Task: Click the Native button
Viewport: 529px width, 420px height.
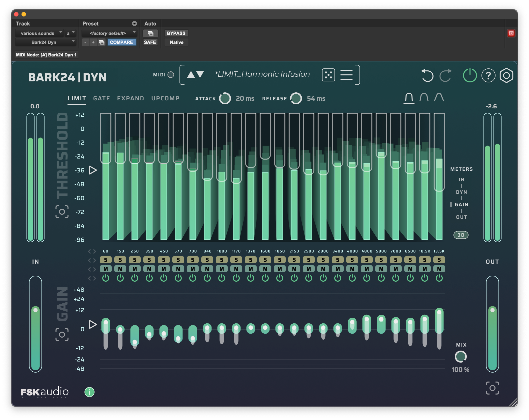Action: coord(176,42)
